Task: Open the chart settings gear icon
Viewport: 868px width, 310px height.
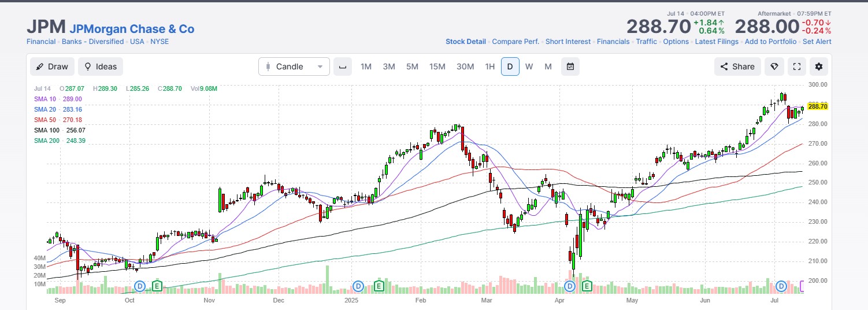Action: tap(818, 67)
